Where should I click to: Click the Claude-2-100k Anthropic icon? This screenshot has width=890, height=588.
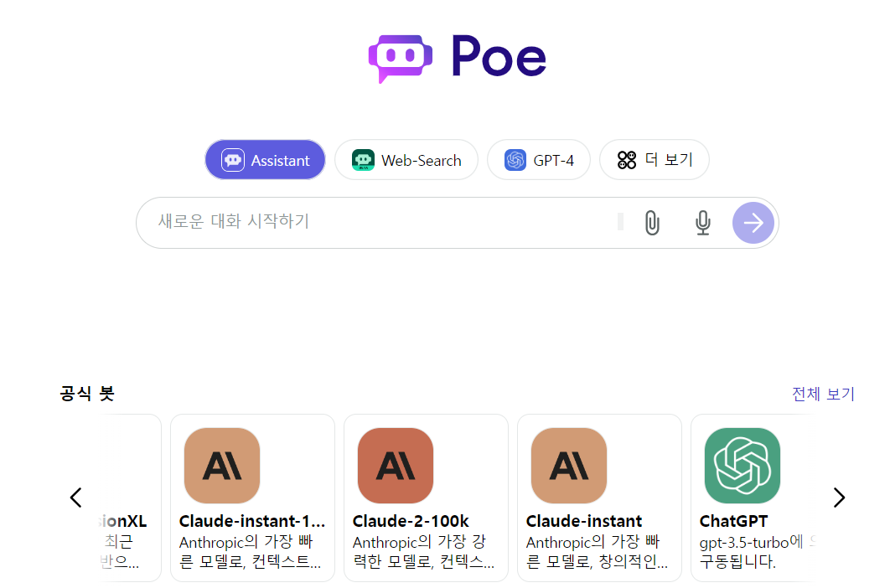point(395,466)
